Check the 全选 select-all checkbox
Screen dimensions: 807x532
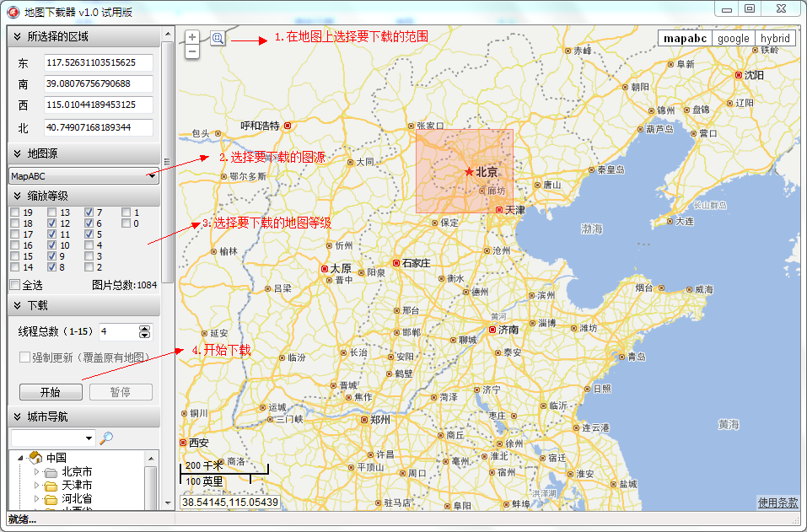point(15,284)
